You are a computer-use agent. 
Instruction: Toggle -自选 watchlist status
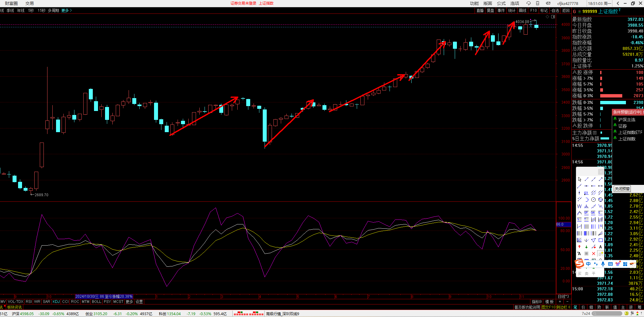555,10
